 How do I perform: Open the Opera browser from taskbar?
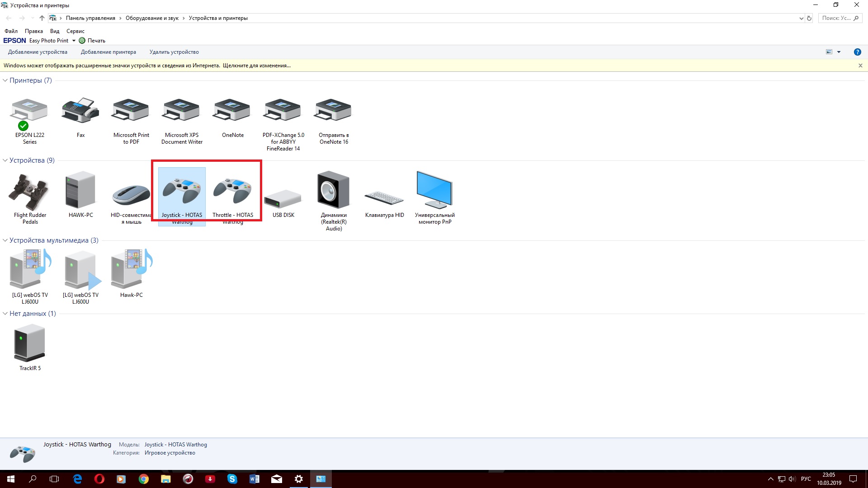[x=99, y=479]
